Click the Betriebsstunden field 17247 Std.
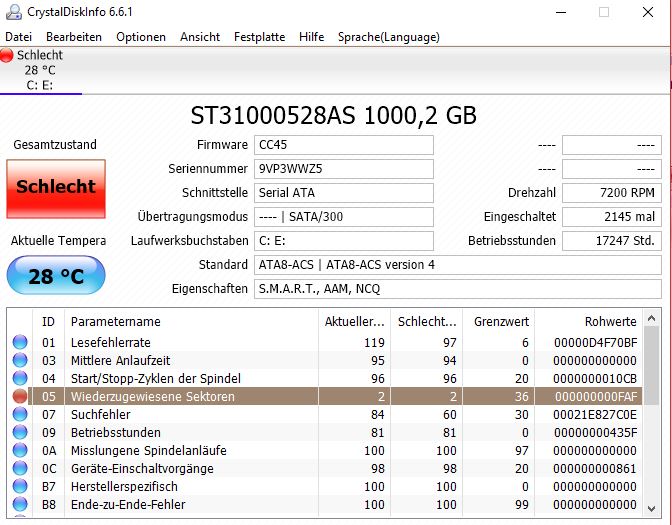This screenshot has height=525, width=672. point(612,241)
